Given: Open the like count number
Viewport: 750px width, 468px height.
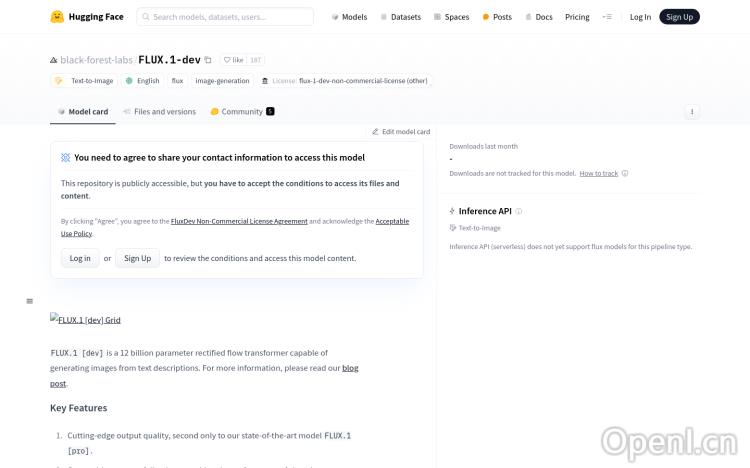Looking at the screenshot, I should tap(256, 60).
